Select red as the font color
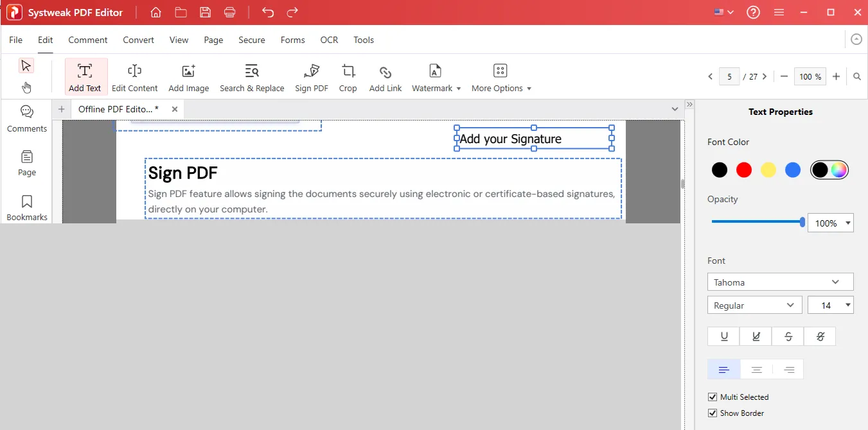The height and width of the screenshot is (430, 868). click(744, 169)
